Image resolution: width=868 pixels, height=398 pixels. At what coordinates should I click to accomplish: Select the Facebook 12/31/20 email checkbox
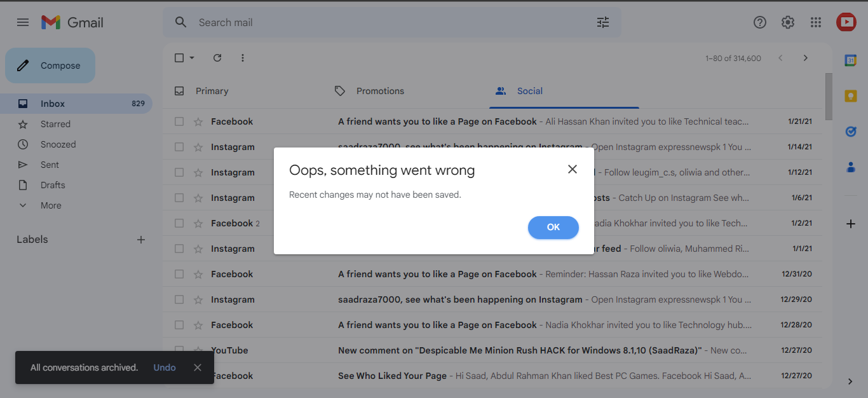click(x=179, y=274)
